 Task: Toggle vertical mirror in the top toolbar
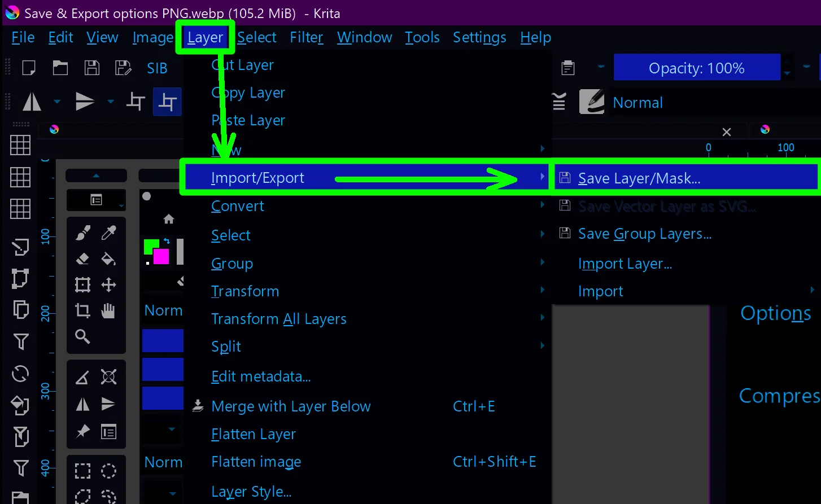[x=85, y=102]
